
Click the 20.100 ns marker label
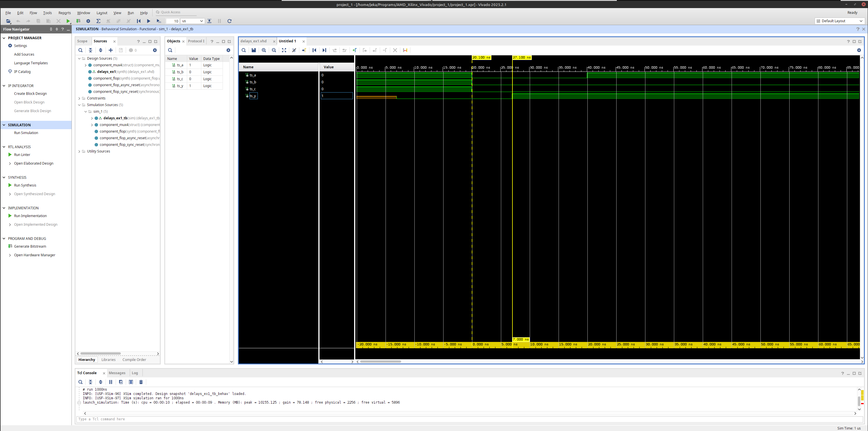(481, 58)
